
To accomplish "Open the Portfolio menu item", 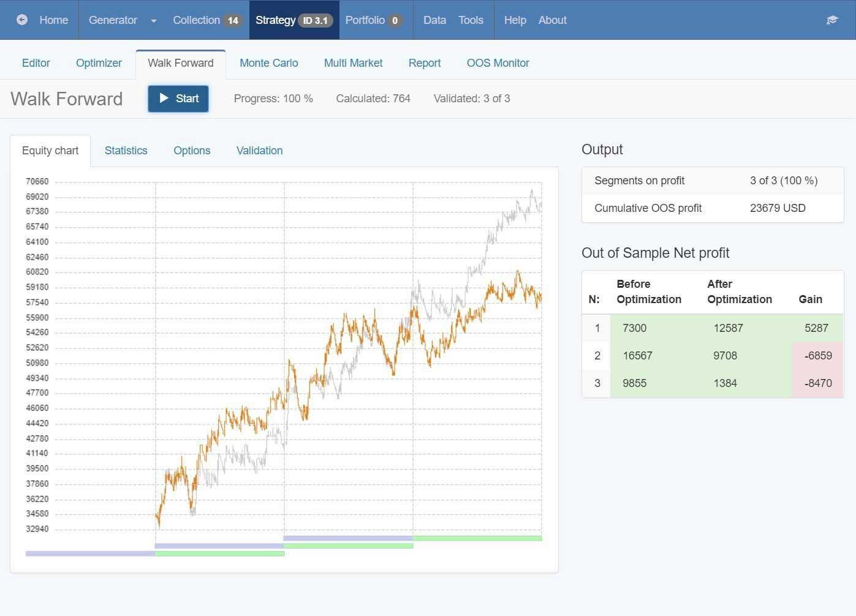I will point(374,20).
